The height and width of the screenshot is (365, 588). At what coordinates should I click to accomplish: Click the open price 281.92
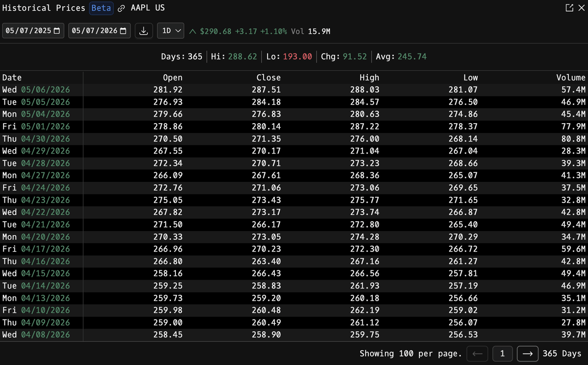click(168, 90)
